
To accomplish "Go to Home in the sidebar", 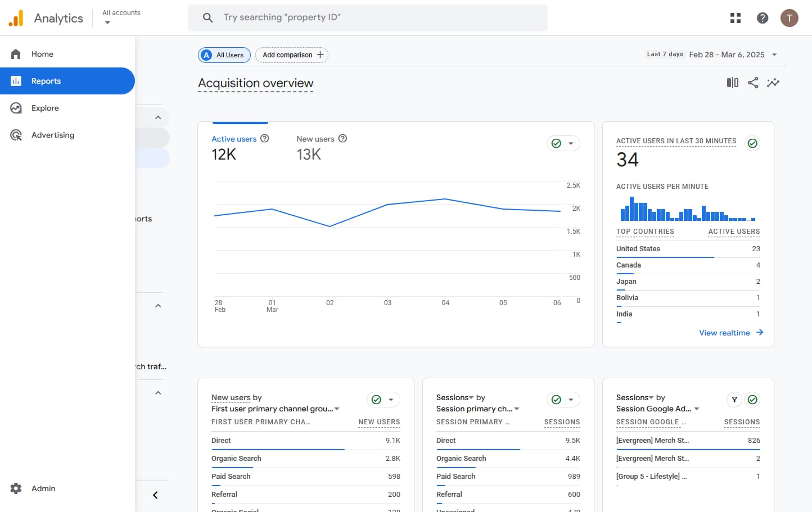I will (x=42, y=54).
